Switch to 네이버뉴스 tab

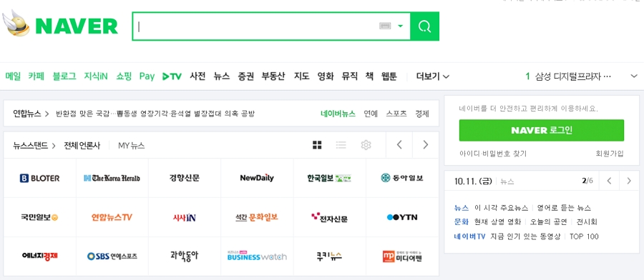coord(338,114)
